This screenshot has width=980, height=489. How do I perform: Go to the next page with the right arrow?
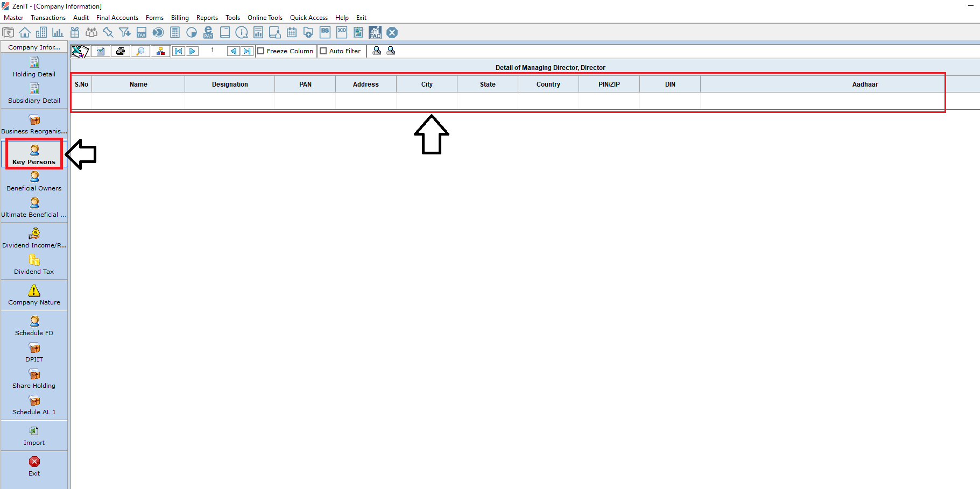click(x=192, y=51)
